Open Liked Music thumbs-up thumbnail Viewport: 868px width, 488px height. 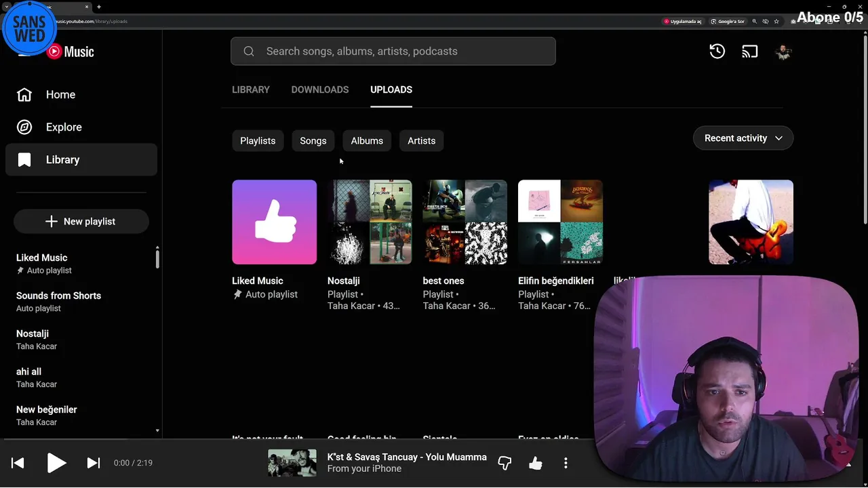pos(274,222)
